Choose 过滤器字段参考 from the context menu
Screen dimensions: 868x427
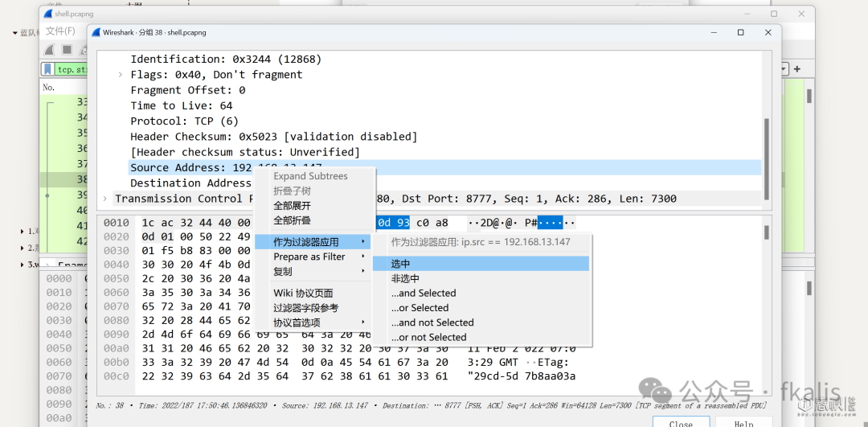tap(305, 308)
